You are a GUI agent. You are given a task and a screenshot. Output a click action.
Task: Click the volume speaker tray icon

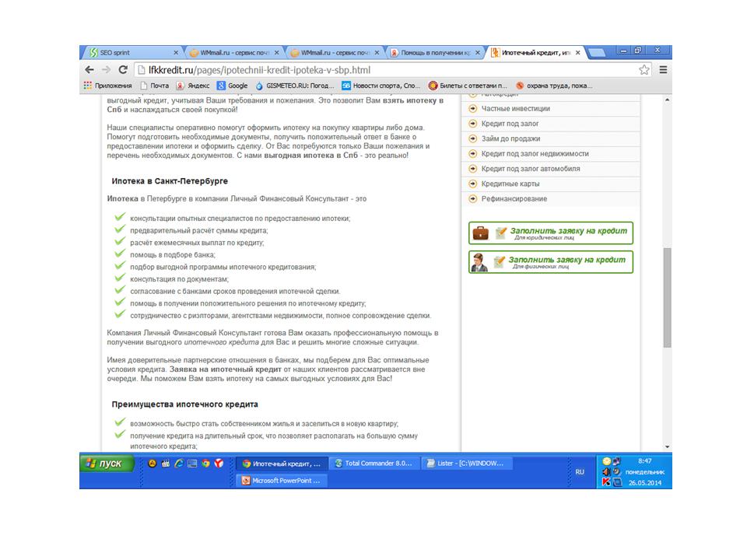click(x=606, y=471)
